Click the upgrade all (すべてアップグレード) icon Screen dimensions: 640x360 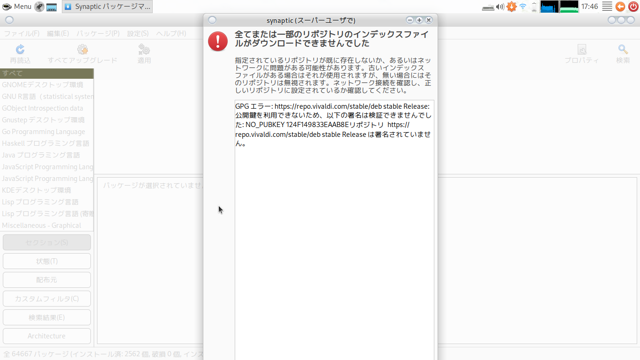82,50
